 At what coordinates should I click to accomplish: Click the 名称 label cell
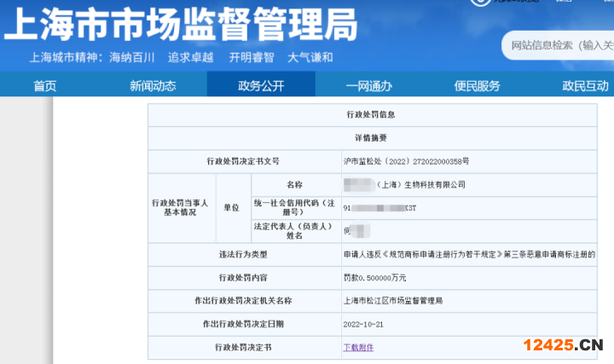point(296,185)
